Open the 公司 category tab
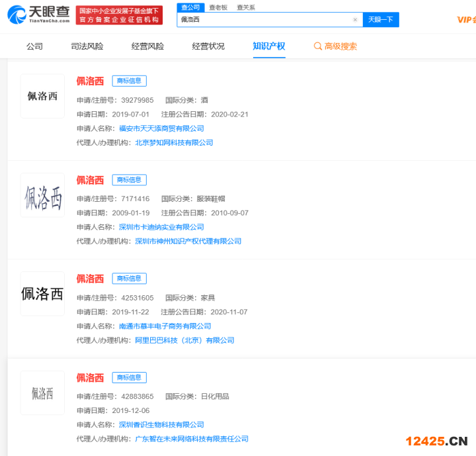 pyautogui.click(x=34, y=46)
